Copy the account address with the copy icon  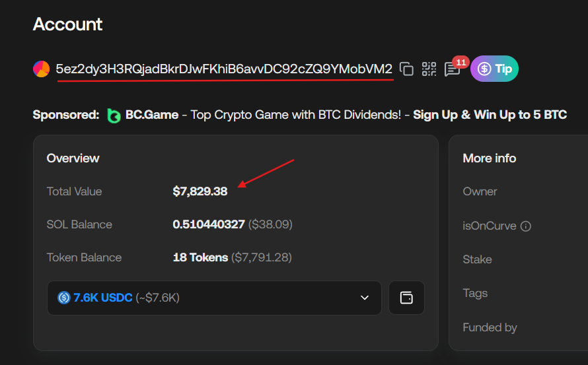click(406, 69)
